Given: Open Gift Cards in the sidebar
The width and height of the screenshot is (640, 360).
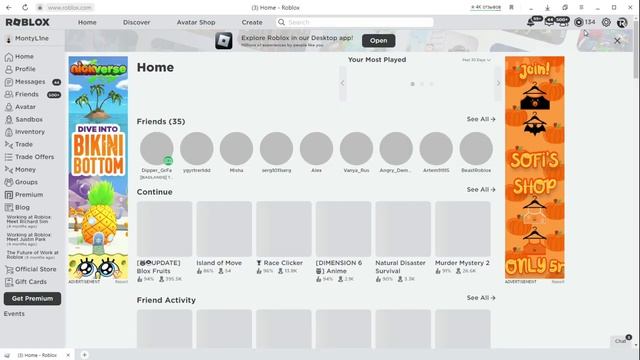Looking at the screenshot, I should [x=32, y=282].
